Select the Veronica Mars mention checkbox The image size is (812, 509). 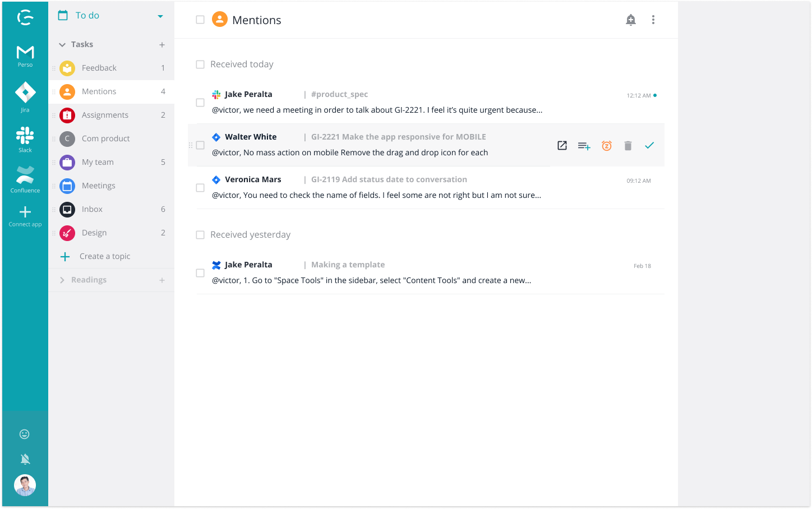pyautogui.click(x=200, y=188)
